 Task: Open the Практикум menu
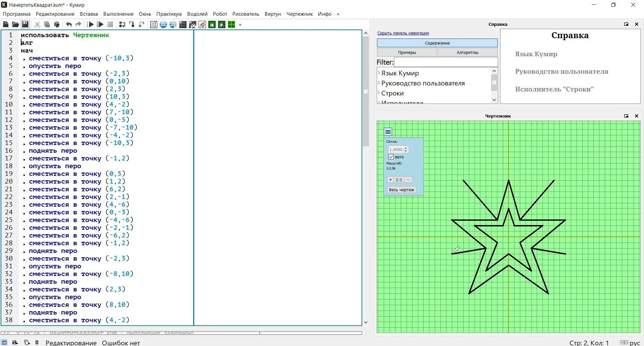(x=169, y=14)
